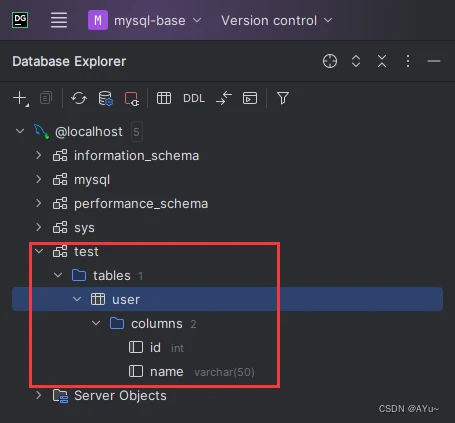
Task: Select the name varchar(50) column
Action: [192, 372]
